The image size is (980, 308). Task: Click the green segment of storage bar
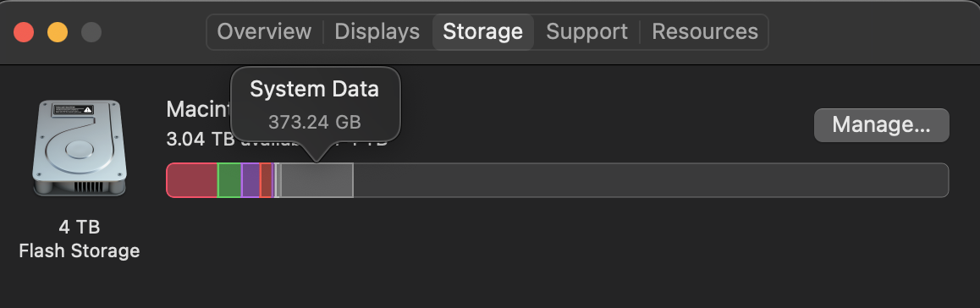click(x=229, y=180)
